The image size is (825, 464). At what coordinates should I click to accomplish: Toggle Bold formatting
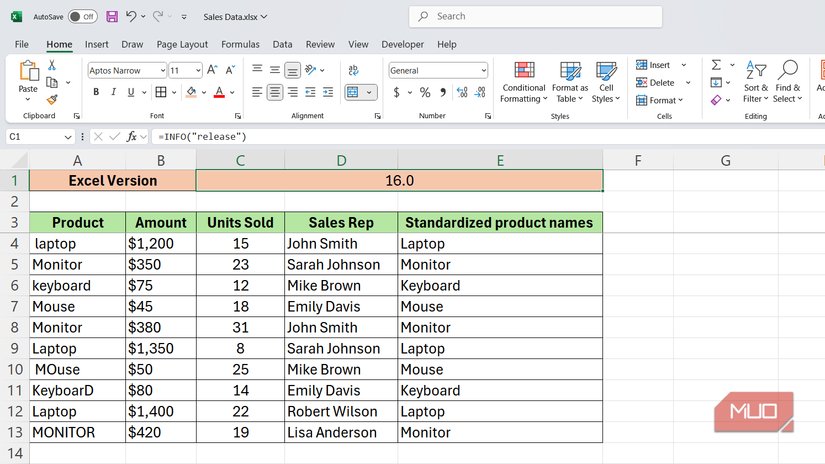(x=97, y=92)
